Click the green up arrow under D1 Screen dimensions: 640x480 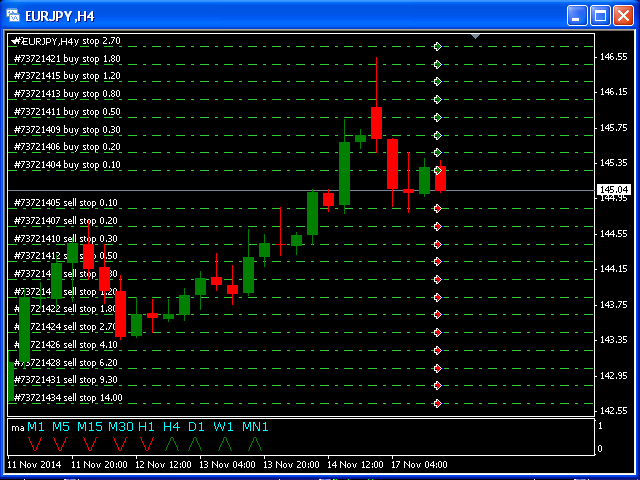click(197, 443)
